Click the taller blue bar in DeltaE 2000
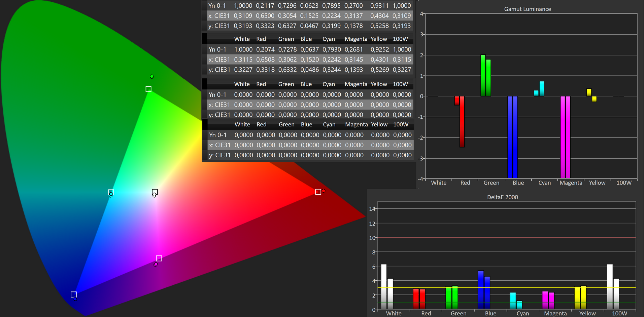Image resolution: width=644 pixels, height=317 pixels. coord(481,289)
